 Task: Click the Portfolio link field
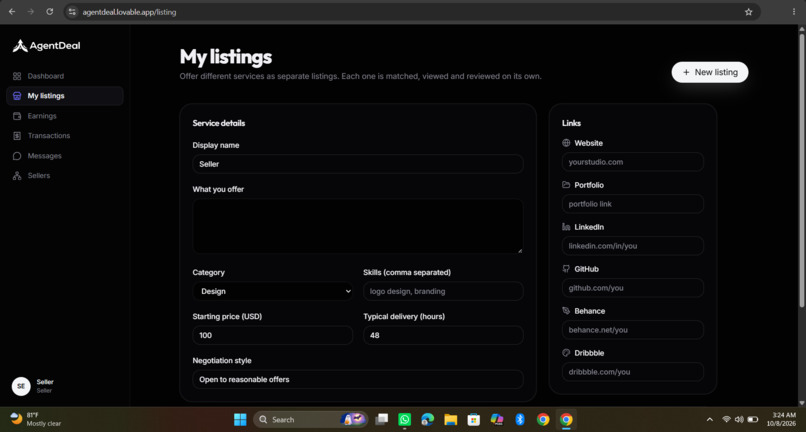pos(633,204)
